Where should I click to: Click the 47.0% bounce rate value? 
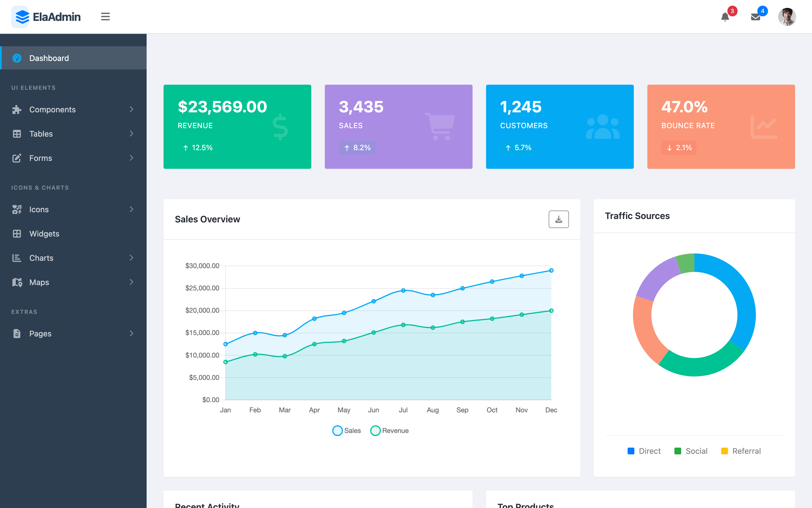685,107
